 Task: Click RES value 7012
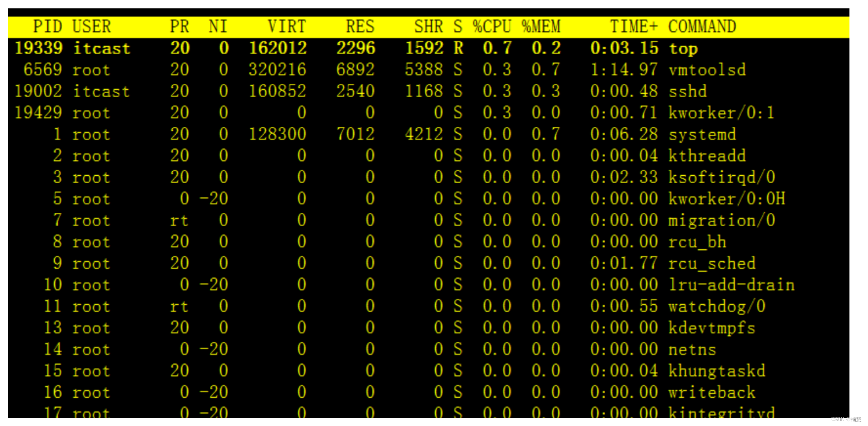355,134
